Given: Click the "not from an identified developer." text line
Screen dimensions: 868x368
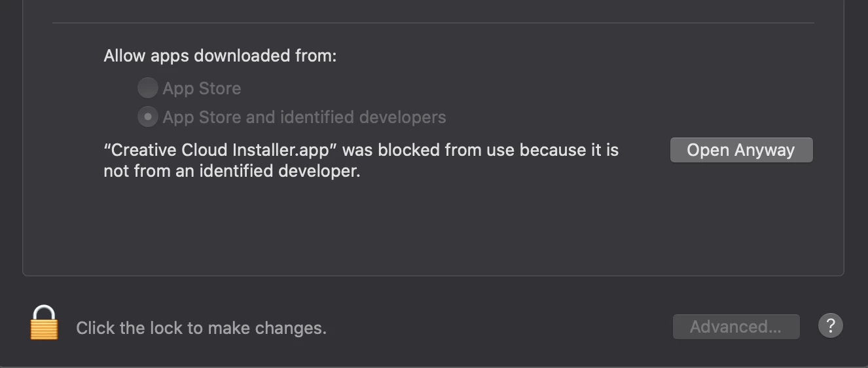Looking at the screenshot, I should click(232, 172).
